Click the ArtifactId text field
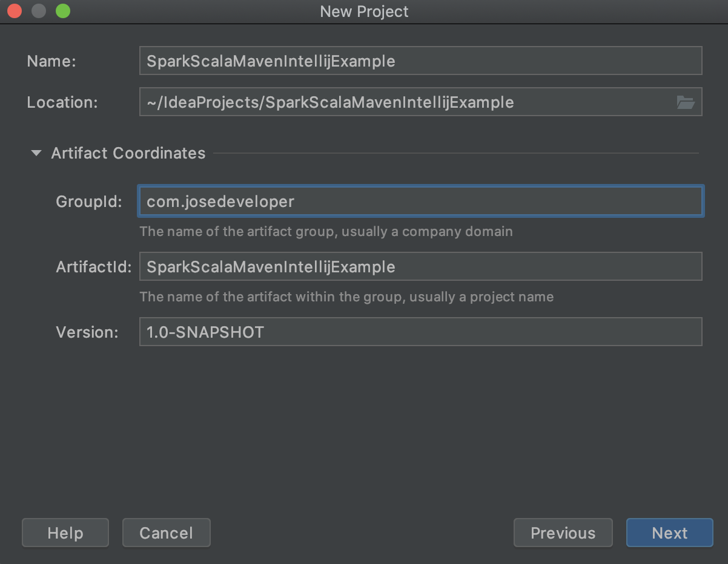The width and height of the screenshot is (728, 564). pyautogui.click(x=420, y=267)
